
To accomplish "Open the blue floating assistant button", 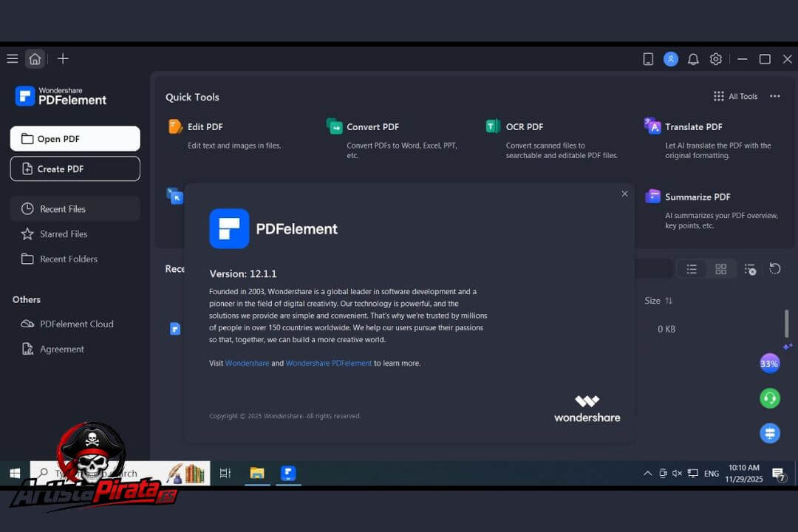I will [769, 433].
